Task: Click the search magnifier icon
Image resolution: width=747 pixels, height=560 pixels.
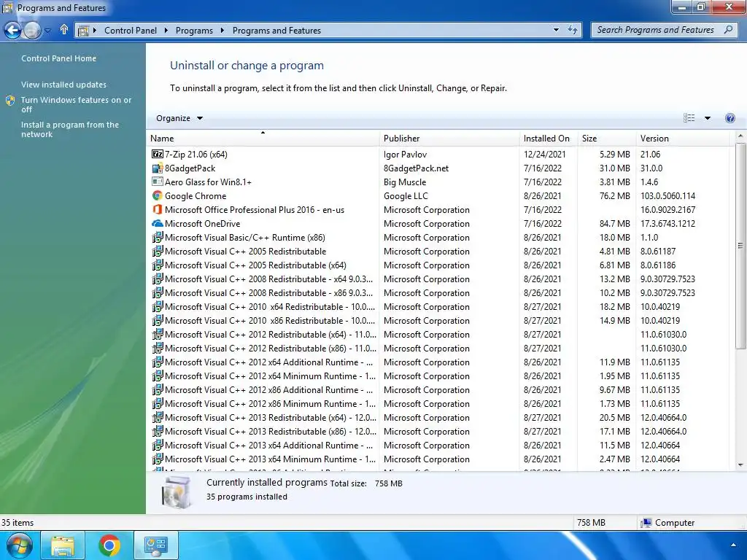Action: click(x=728, y=29)
